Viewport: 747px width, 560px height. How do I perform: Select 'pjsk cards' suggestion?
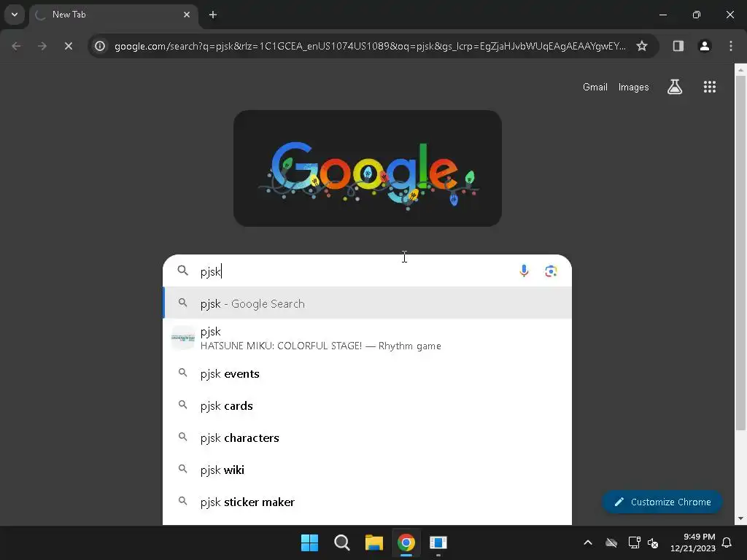[368, 405]
